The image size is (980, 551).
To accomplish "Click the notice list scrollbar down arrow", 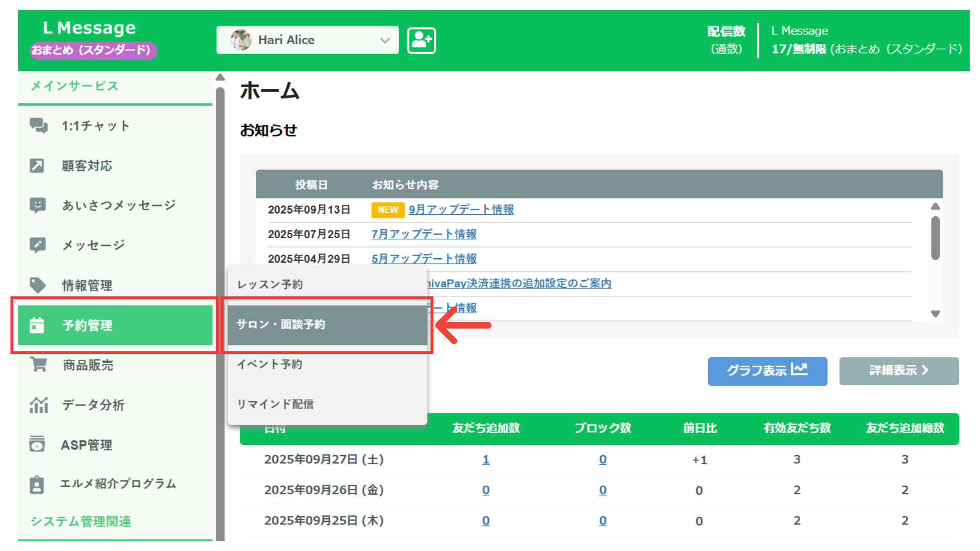I will (x=936, y=314).
